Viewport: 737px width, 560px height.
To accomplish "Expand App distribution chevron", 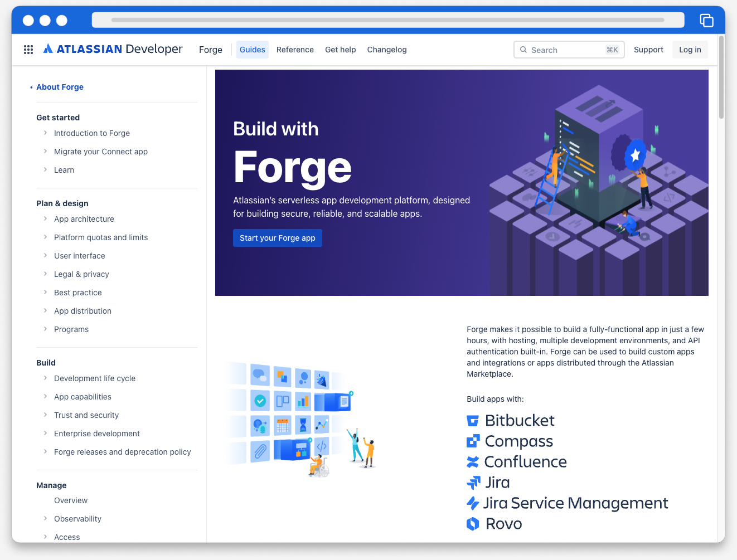I will pos(45,310).
